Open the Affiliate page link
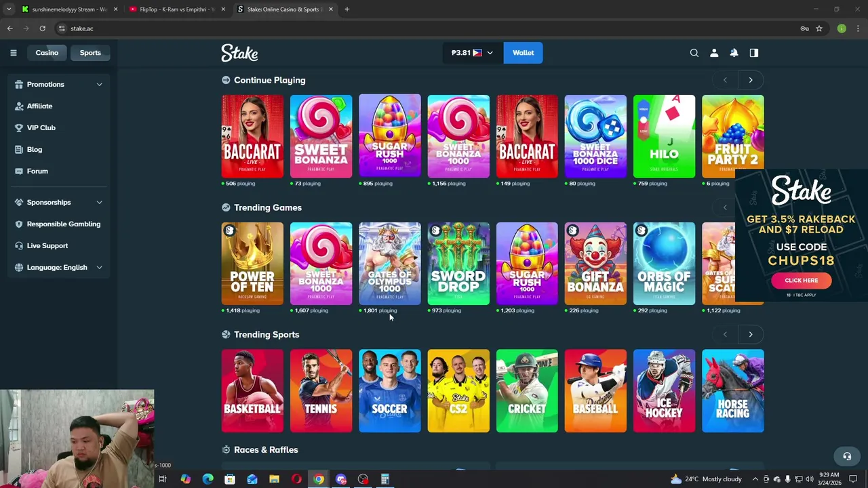Viewport: 868px width, 488px height. click(39, 106)
